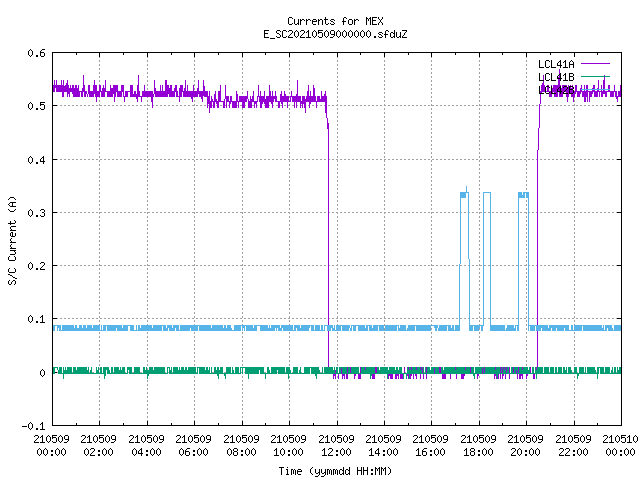Click the 210509 02:00 x-axis tick label

coord(98,446)
